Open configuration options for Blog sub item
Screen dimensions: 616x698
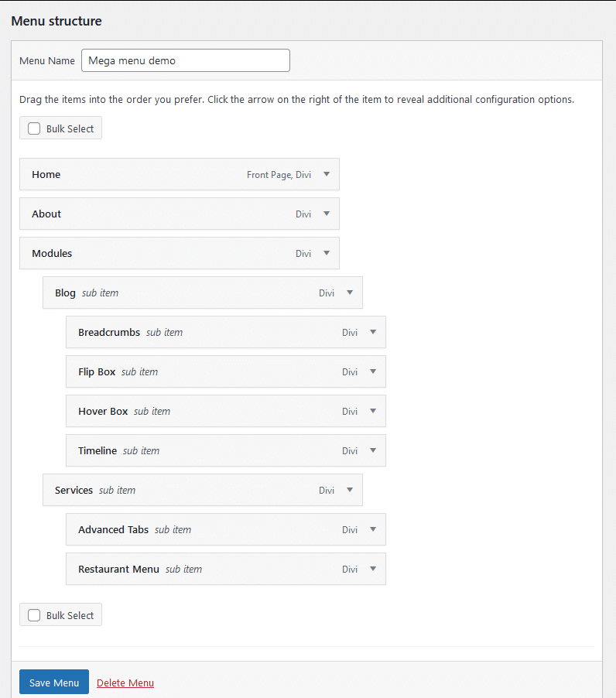pos(351,293)
